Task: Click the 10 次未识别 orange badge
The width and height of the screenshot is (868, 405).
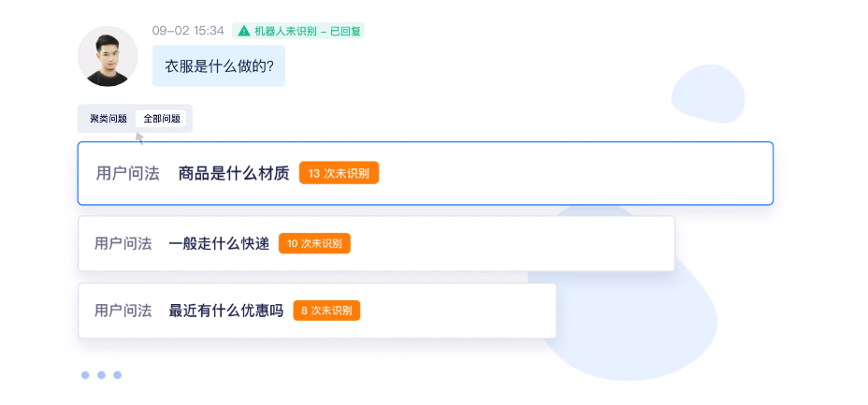Action: click(314, 243)
